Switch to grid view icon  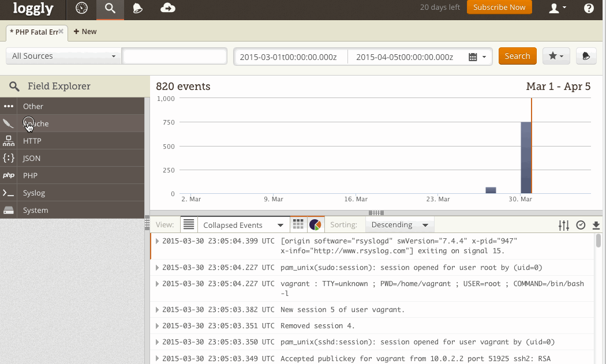(298, 224)
